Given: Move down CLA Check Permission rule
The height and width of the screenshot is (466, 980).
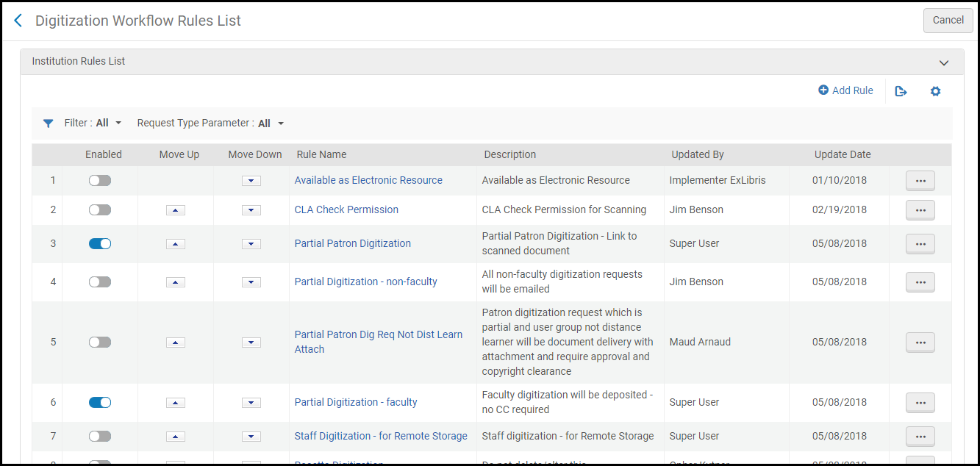Looking at the screenshot, I should point(251,210).
